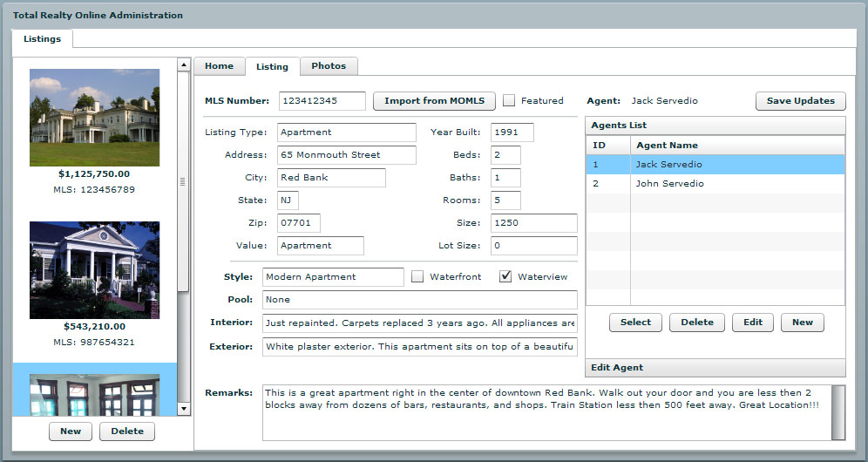Screen dimensions: 868x462
Task: Click Delete under the listings thumbnails
Action: coord(127,431)
